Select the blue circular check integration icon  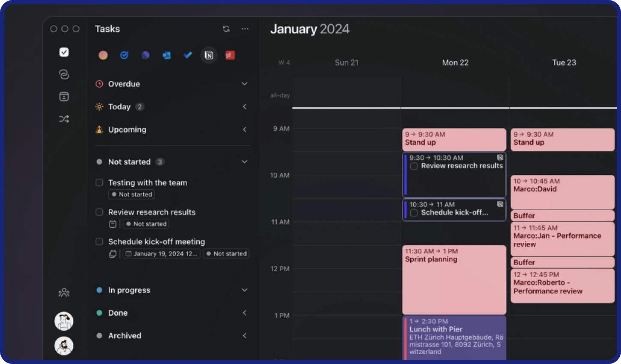coord(124,55)
